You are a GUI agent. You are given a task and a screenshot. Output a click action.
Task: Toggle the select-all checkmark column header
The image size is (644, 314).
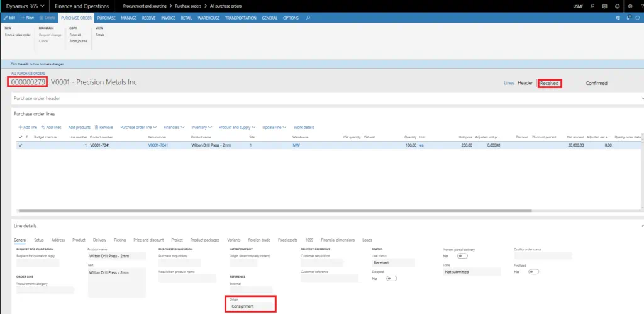21,137
